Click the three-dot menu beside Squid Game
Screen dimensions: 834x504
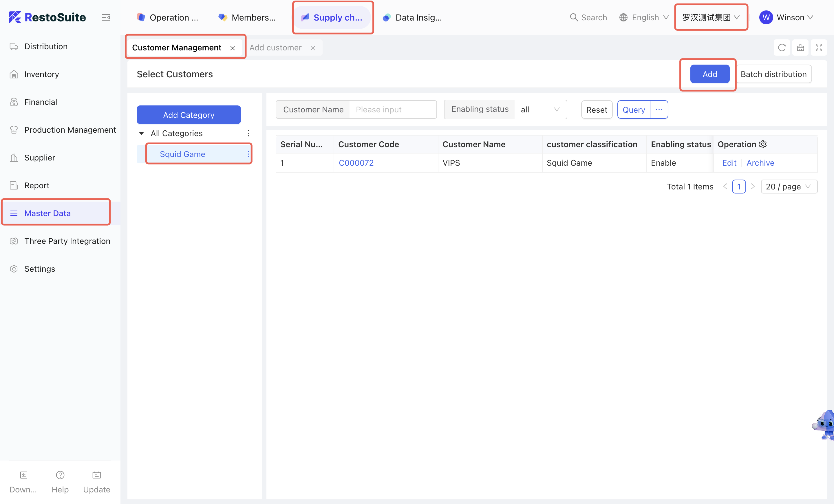pyautogui.click(x=248, y=154)
